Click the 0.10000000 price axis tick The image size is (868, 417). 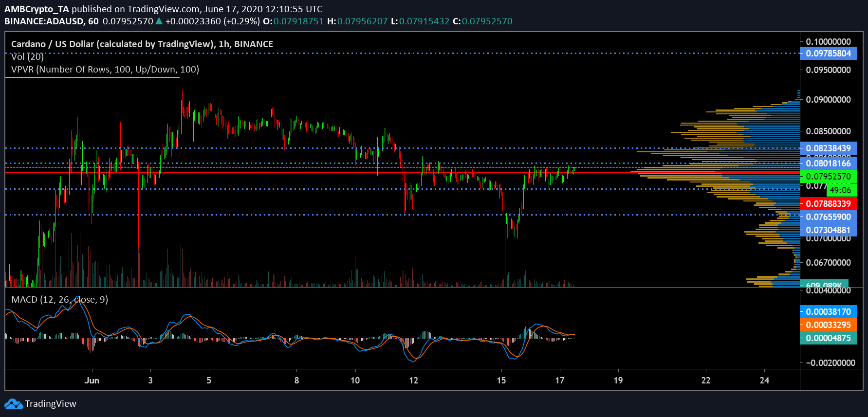(x=828, y=42)
